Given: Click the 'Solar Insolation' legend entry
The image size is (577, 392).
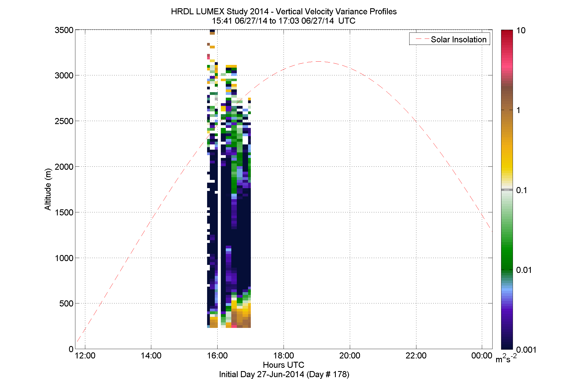Looking at the screenshot, I should [x=450, y=39].
